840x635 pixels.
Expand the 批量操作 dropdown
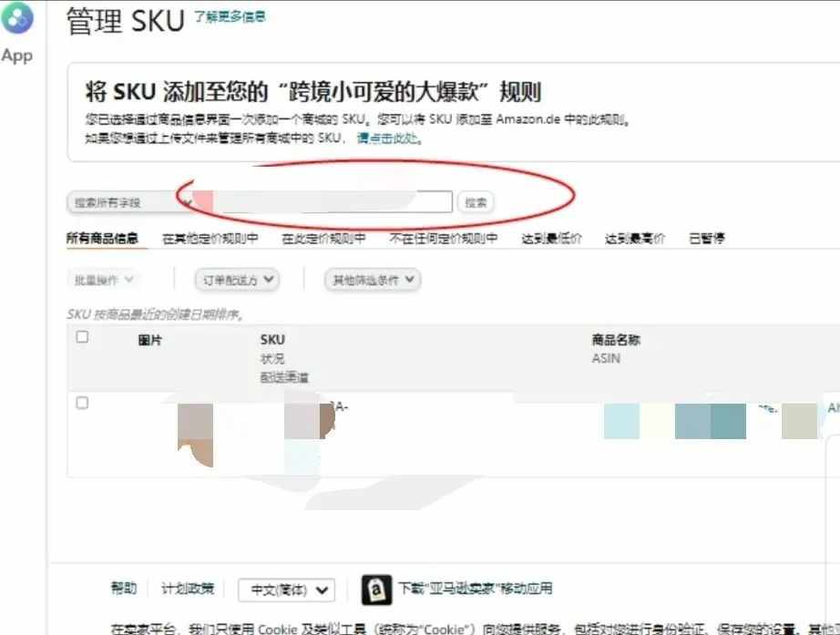pos(103,280)
